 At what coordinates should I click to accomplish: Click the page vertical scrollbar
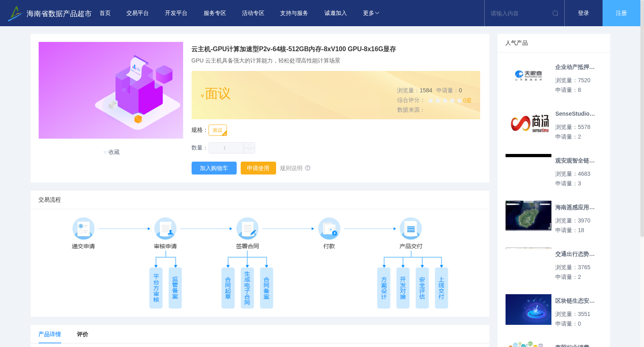(642, 118)
